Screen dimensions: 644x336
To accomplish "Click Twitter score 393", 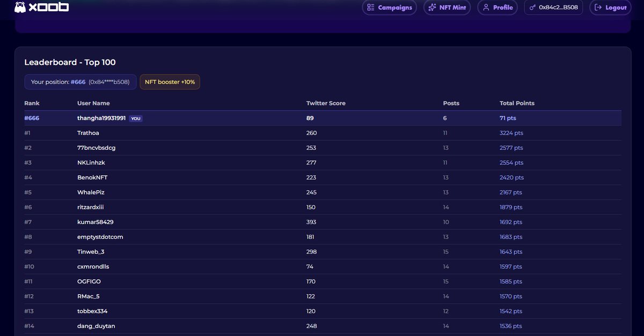I will click(x=311, y=222).
